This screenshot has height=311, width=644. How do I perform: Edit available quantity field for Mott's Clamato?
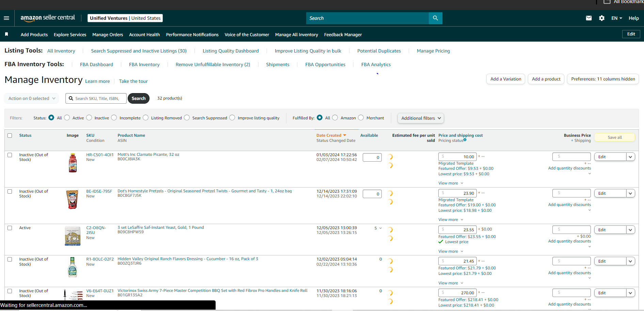tap(372, 157)
